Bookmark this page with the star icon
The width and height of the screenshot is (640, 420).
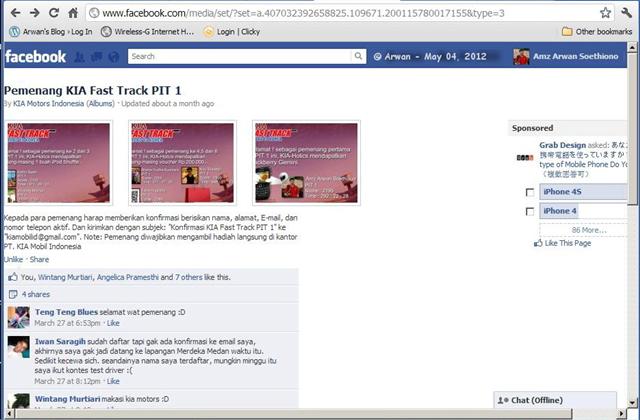click(x=605, y=13)
